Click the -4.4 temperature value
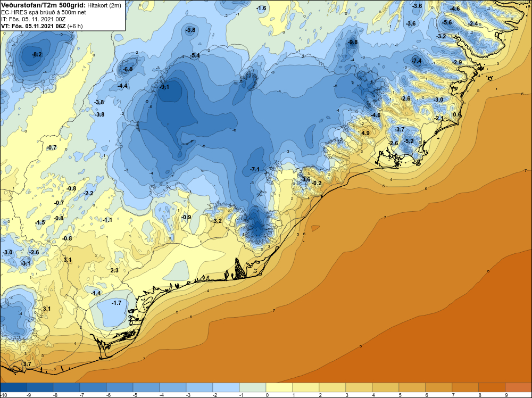The height and width of the screenshot is (398, 532). (122, 86)
